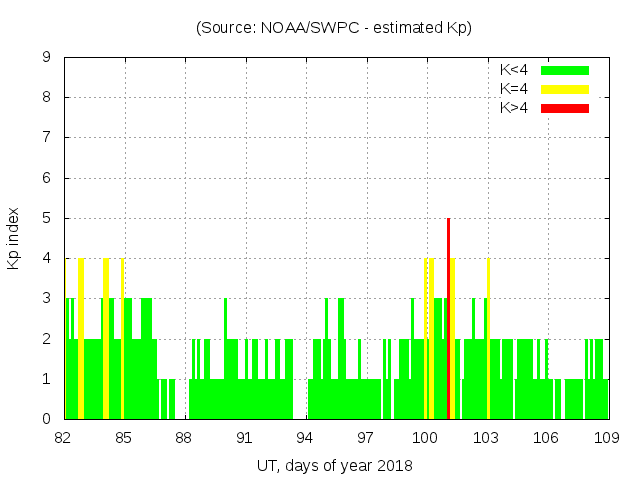
Task: Click the yellow bar at day 103
Action: [x=488, y=340]
